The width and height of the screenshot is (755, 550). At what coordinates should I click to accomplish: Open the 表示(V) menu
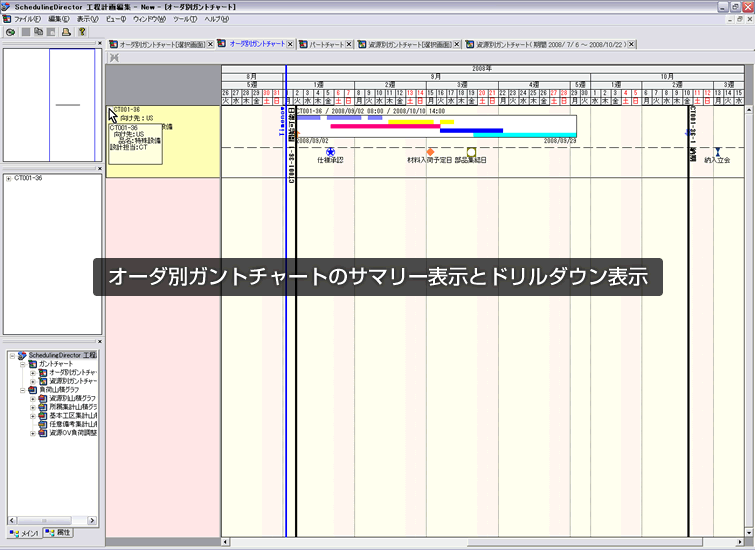point(88,19)
